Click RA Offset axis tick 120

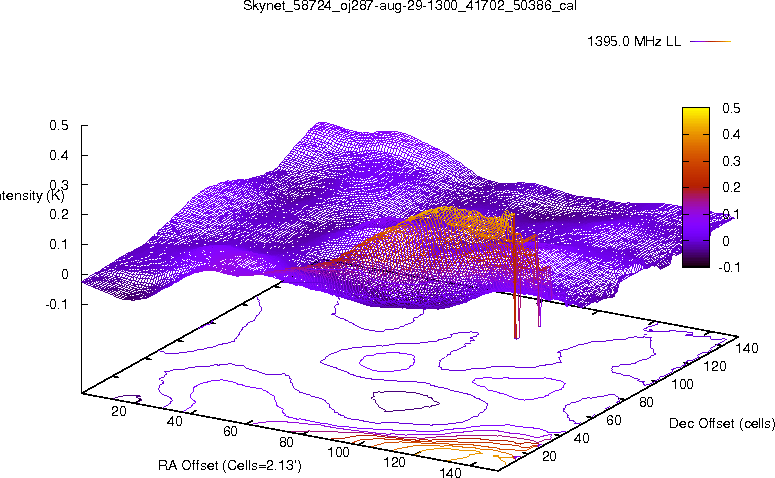(x=394, y=462)
